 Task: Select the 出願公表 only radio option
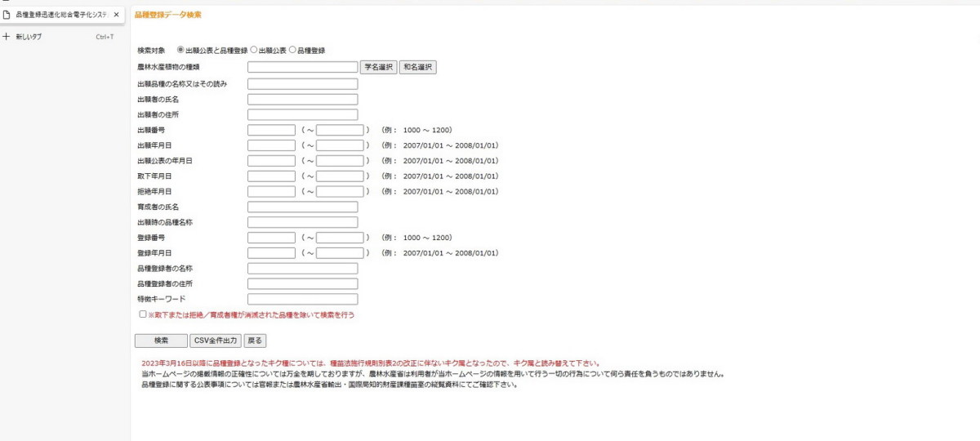tap(253, 50)
